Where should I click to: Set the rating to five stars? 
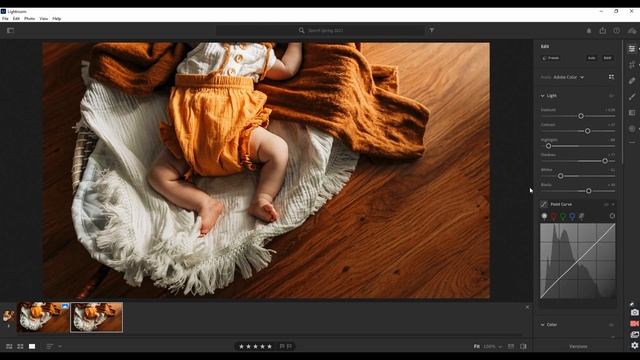[x=269, y=347]
